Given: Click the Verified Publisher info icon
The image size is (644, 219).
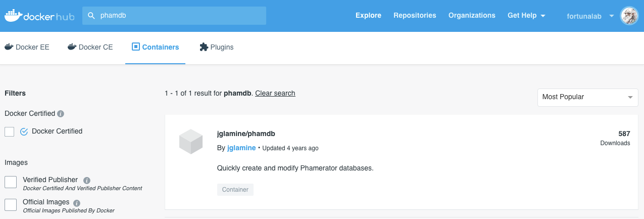Looking at the screenshot, I should 86,180.
